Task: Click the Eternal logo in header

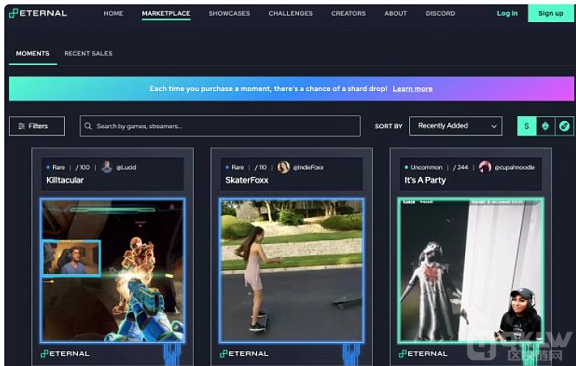Action: coord(38,13)
